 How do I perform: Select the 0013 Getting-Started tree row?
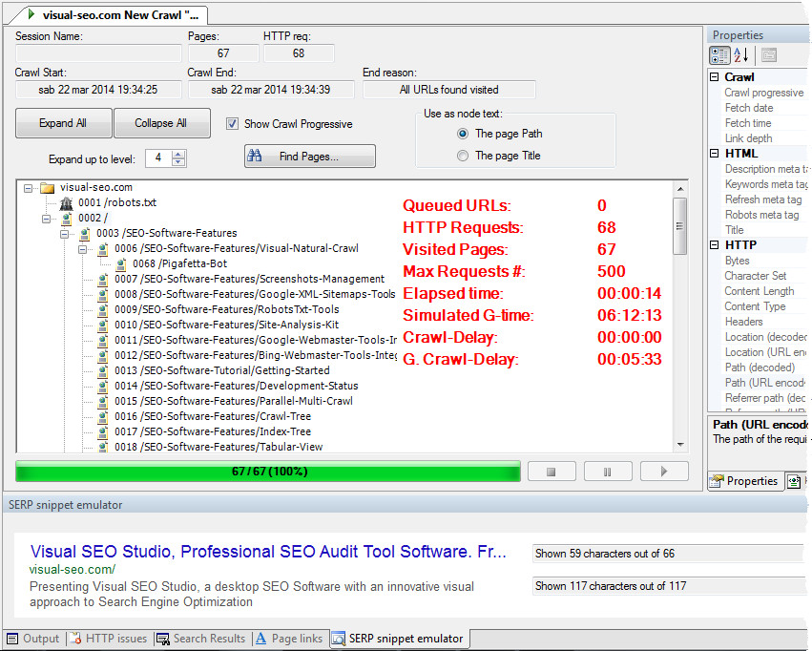tap(221, 370)
